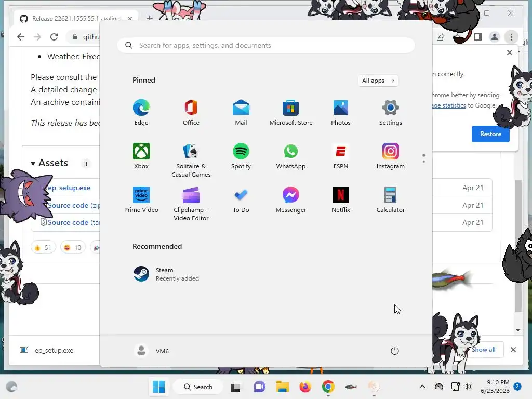
Task: Open Microsoft Store from Start menu
Action: (x=291, y=113)
